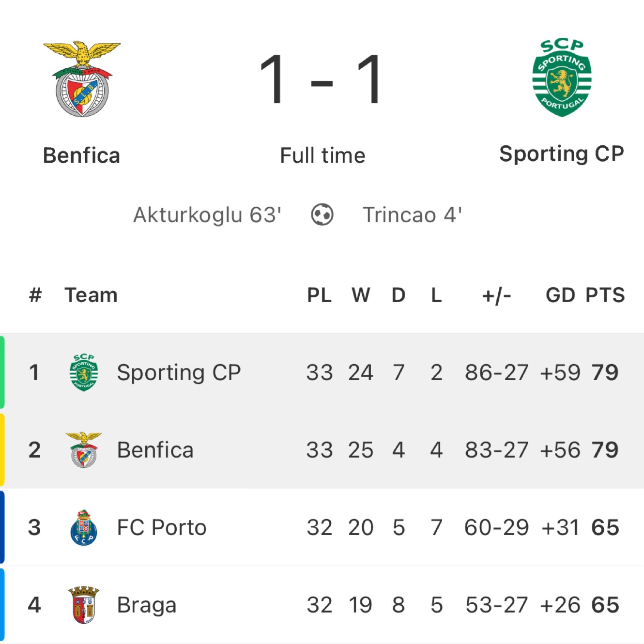The image size is (644, 644).
Task: Open the Benfica crest in match header
Action: tap(82, 78)
